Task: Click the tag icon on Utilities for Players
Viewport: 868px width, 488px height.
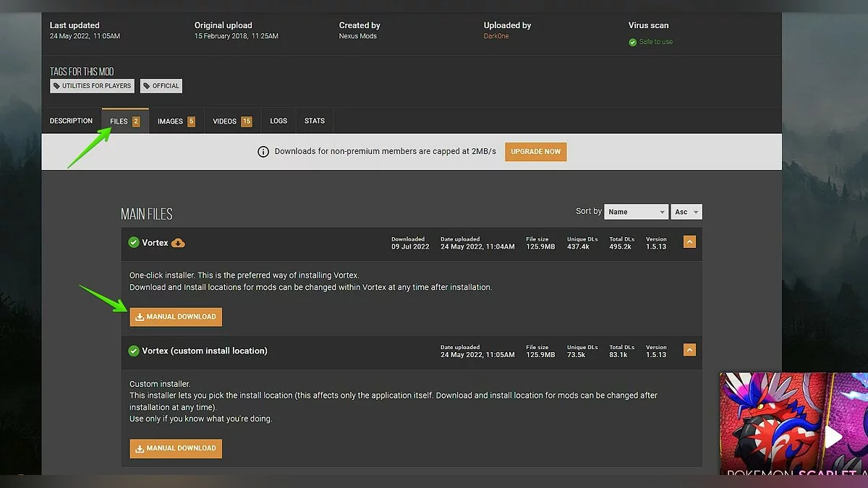Action: (x=57, y=86)
